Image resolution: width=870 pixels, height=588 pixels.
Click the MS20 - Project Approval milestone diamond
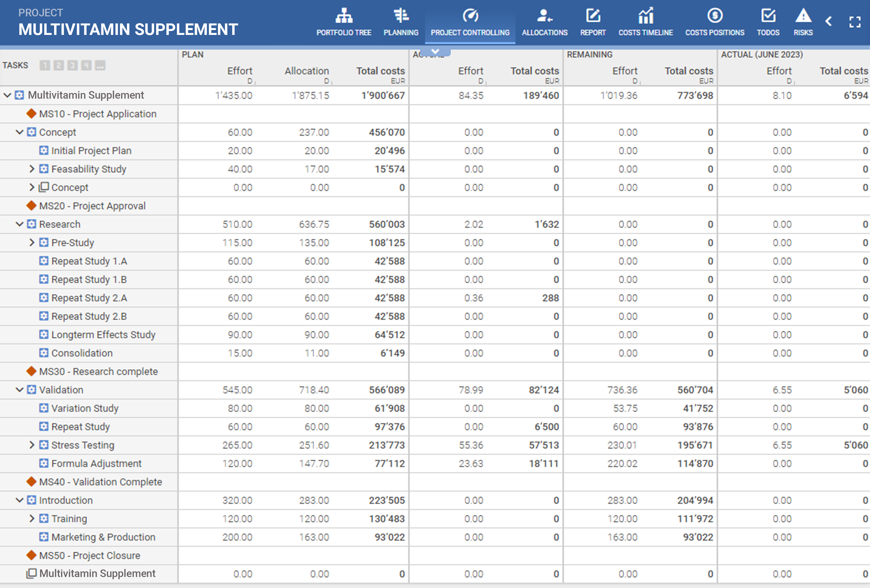click(32, 205)
